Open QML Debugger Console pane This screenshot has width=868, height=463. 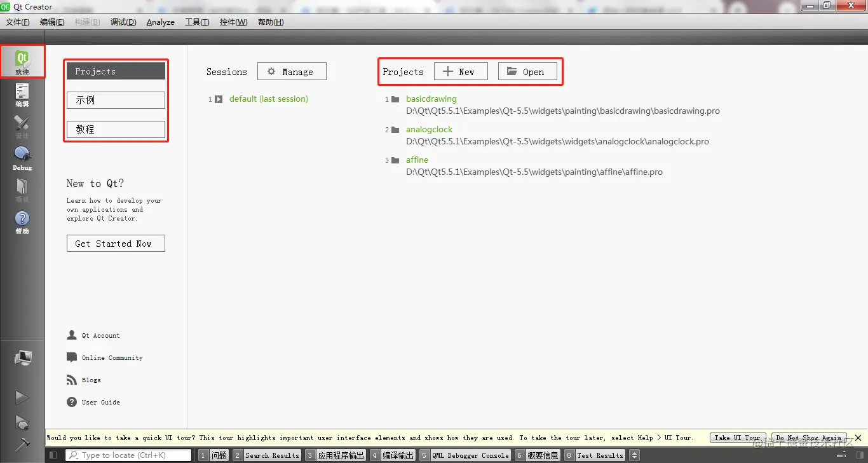[465, 455]
